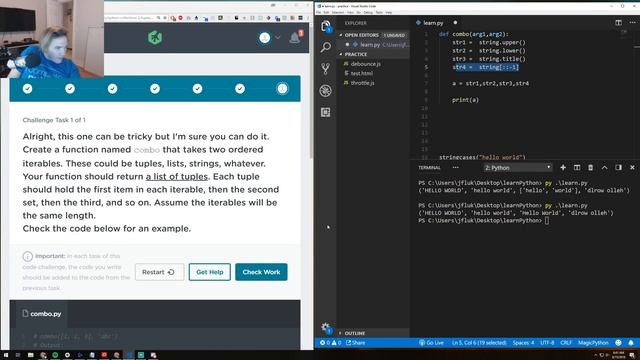640x360 pixels.
Task: Click the split editor icon
Action: point(618,23)
